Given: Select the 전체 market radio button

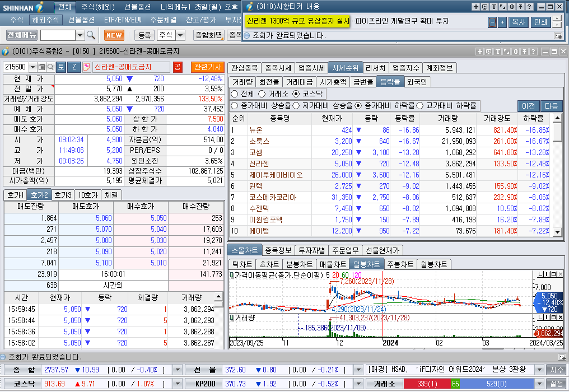Looking at the screenshot, I should tap(235, 94).
